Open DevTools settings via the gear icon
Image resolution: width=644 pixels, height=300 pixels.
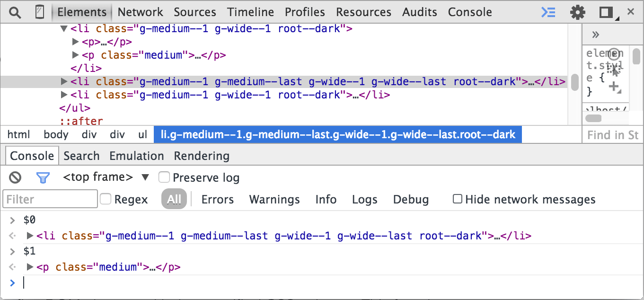[577, 12]
